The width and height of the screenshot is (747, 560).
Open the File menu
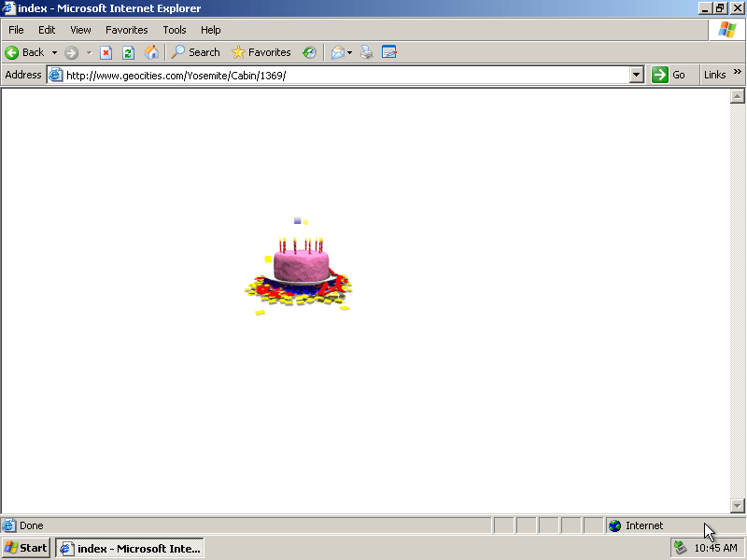click(x=16, y=30)
